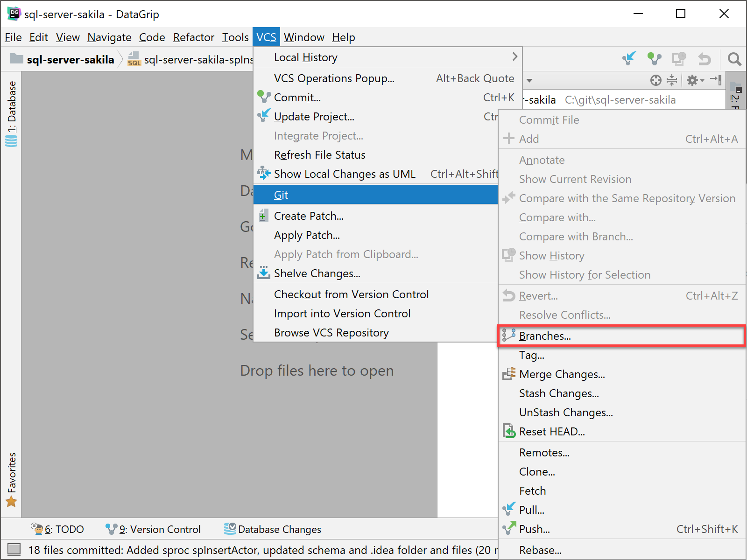Click the collapse all icon
The height and width of the screenshot is (560, 747).
(672, 80)
